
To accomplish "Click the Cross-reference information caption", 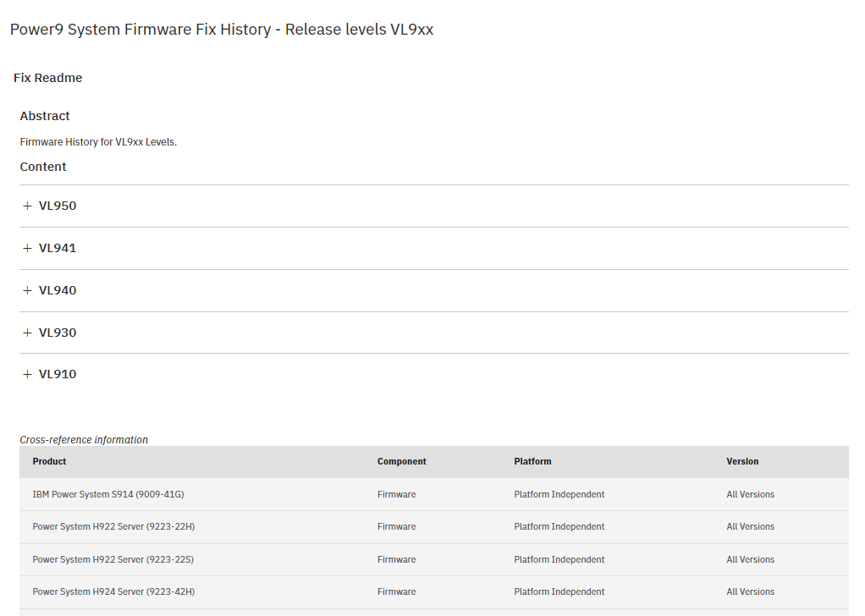I will [x=84, y=439].
